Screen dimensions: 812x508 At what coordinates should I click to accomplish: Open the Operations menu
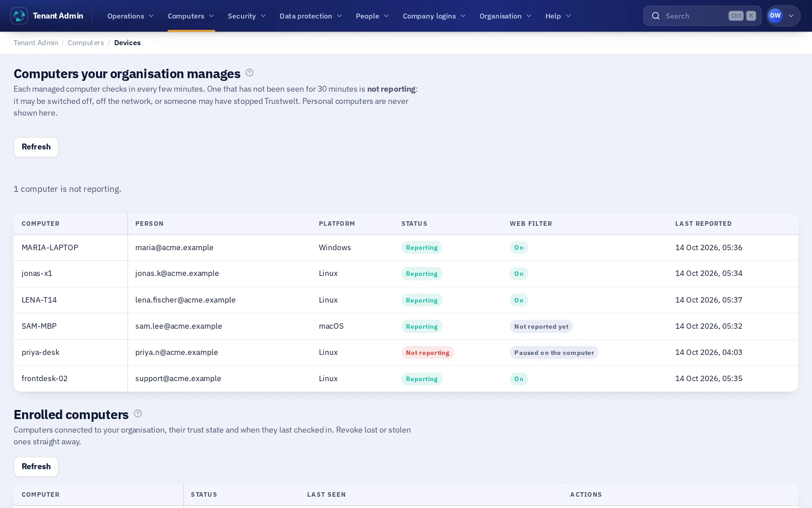point(130,16)
